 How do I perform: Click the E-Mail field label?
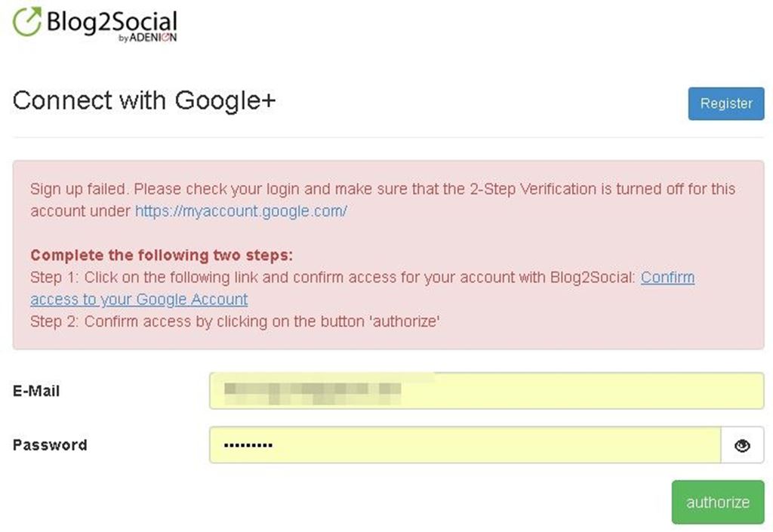pos(36,391)
